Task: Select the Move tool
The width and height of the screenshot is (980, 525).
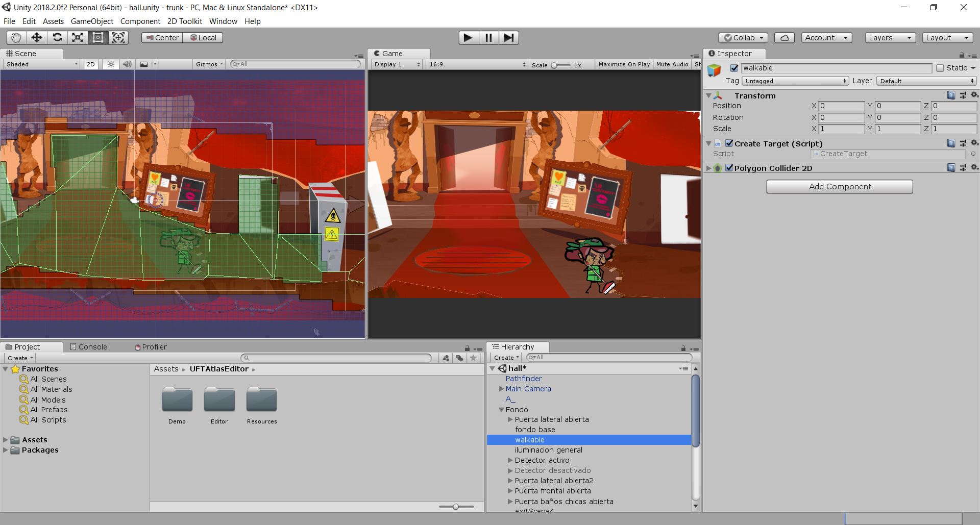Action: pos(37,38)
